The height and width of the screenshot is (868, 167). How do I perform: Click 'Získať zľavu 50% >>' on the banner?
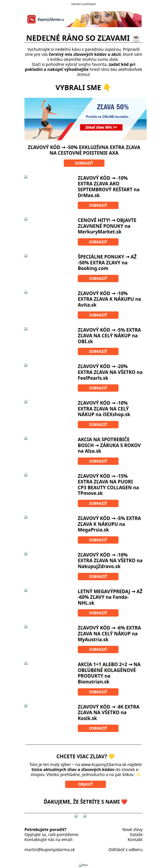pos(101,127)
